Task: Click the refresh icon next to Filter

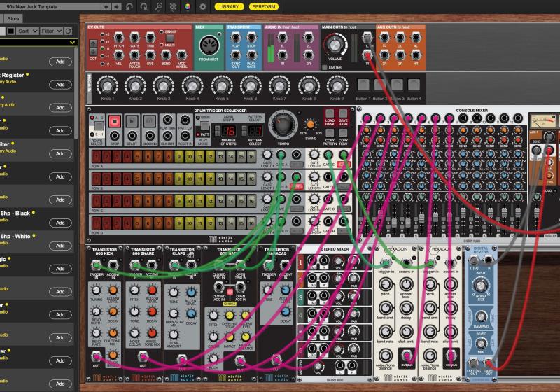Action: [68, 31]
